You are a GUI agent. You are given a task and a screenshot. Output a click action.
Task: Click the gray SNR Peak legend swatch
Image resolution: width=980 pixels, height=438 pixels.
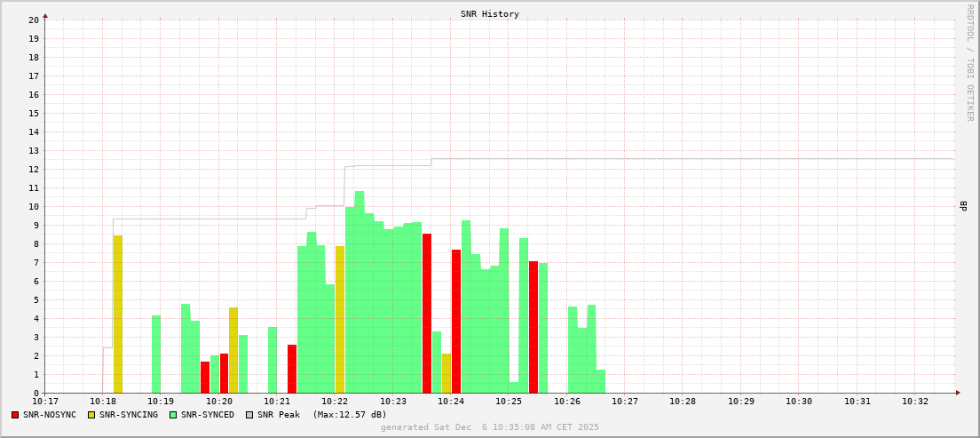coord(249,415)
